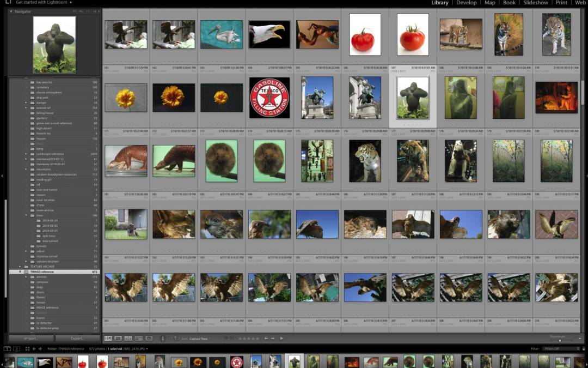This screenshot has width=588, height=368.
Task: Open the Slideshow module
Action: tap(535, 3)
